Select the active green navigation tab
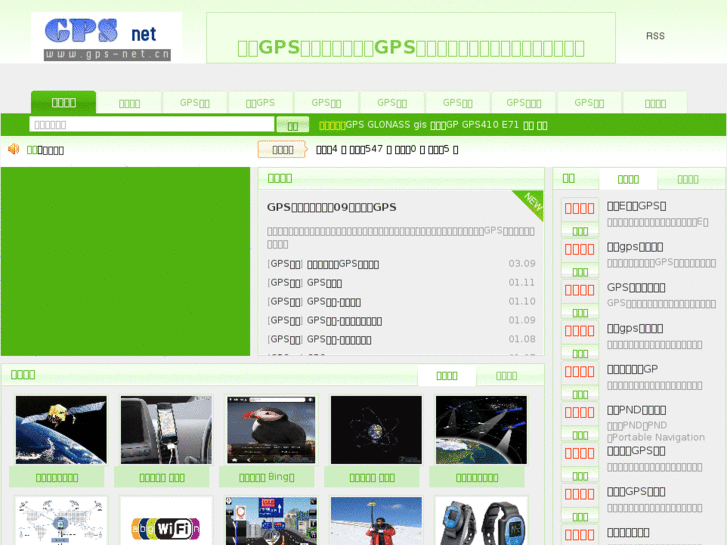727x545 pixels. coord(64,102)
